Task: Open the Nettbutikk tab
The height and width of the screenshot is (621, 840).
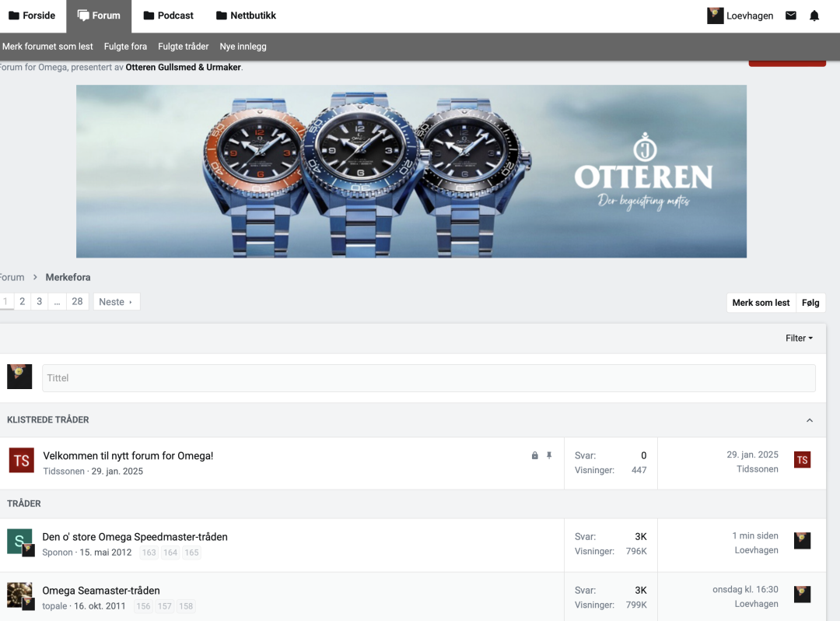Action: (247, 16)
